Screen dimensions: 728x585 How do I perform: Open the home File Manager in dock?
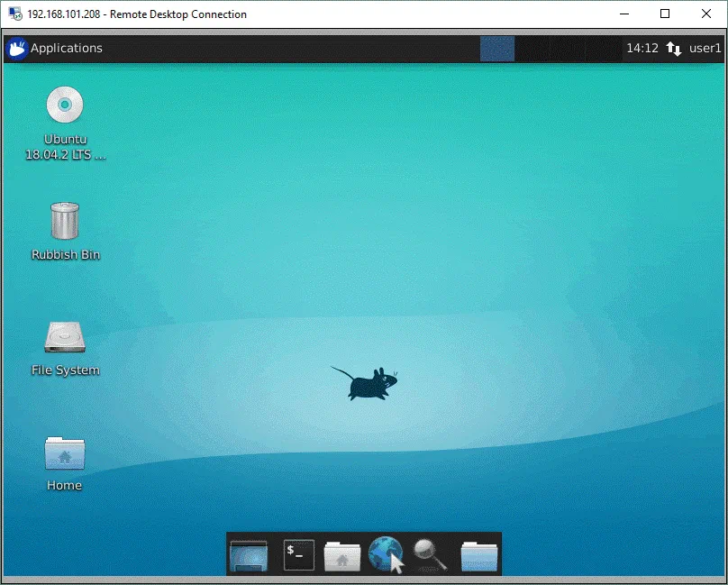click(342, 555)
